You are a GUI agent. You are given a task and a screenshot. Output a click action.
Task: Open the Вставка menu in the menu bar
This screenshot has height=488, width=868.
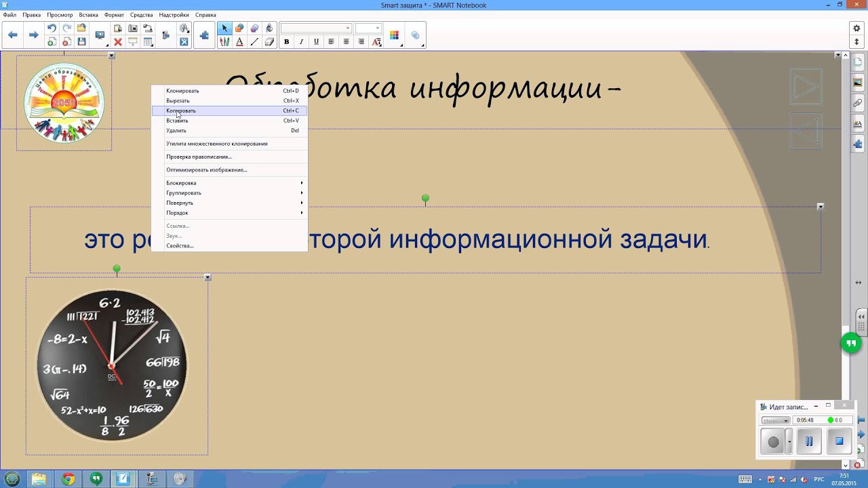(88, 15)
